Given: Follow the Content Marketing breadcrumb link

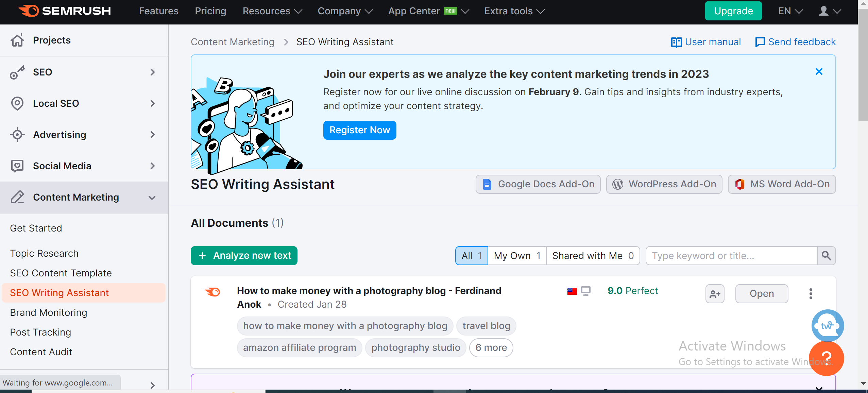Looking at the screenshot, I should pos(233,42).
